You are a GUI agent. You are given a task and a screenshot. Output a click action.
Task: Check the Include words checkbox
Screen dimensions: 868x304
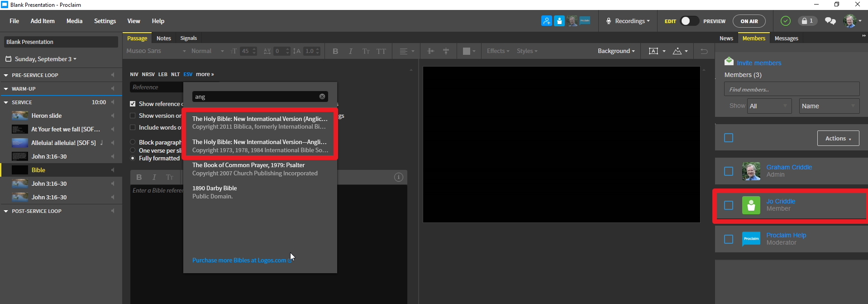tap(133, 127)
